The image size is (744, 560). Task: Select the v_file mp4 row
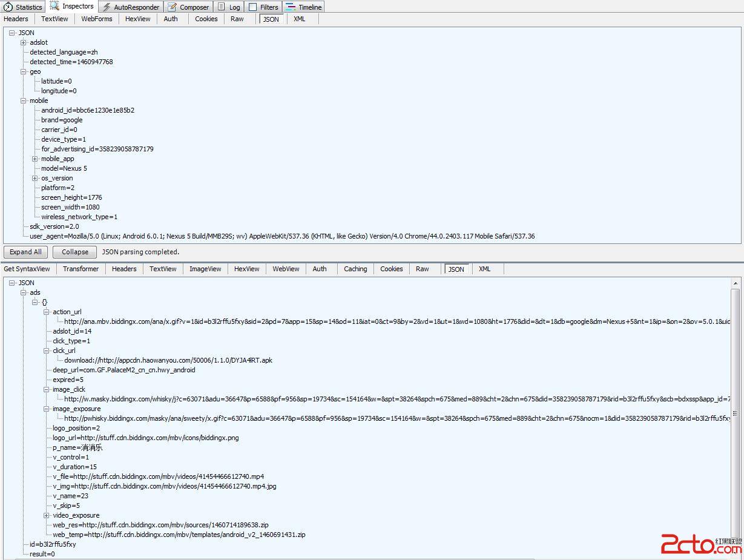tap(158, 476)
